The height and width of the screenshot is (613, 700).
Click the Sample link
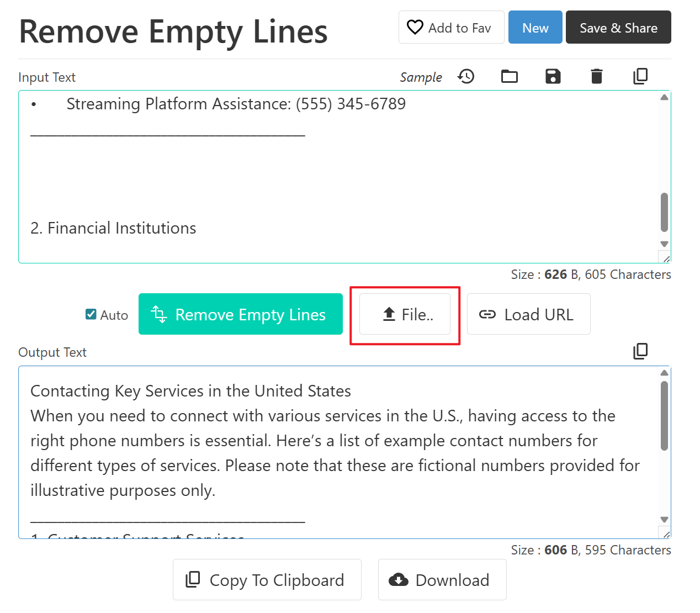(x=421, y=77)
